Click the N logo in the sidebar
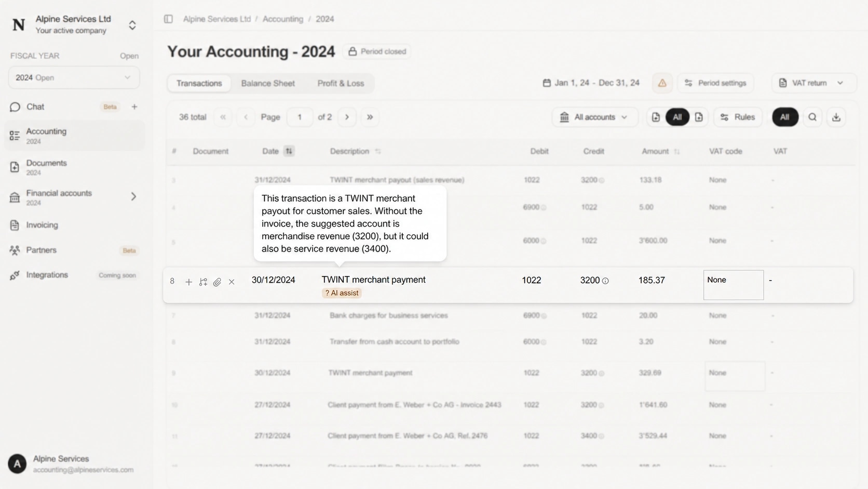The height and width of the screenshot is (489, 868). [x=19, y=25]
